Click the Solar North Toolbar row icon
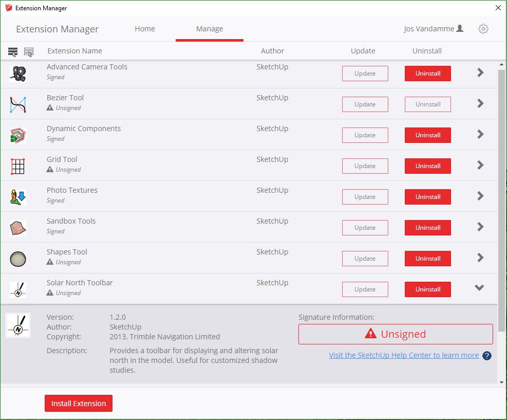The image size is (507, 420). click(x=18, y=289)
